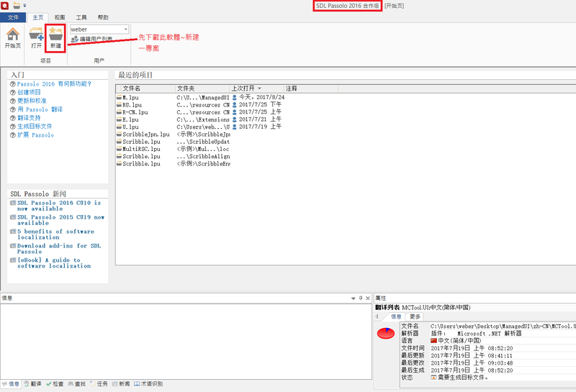Pin the 信息 panel with auto-hide pushpin

point(360,298)
